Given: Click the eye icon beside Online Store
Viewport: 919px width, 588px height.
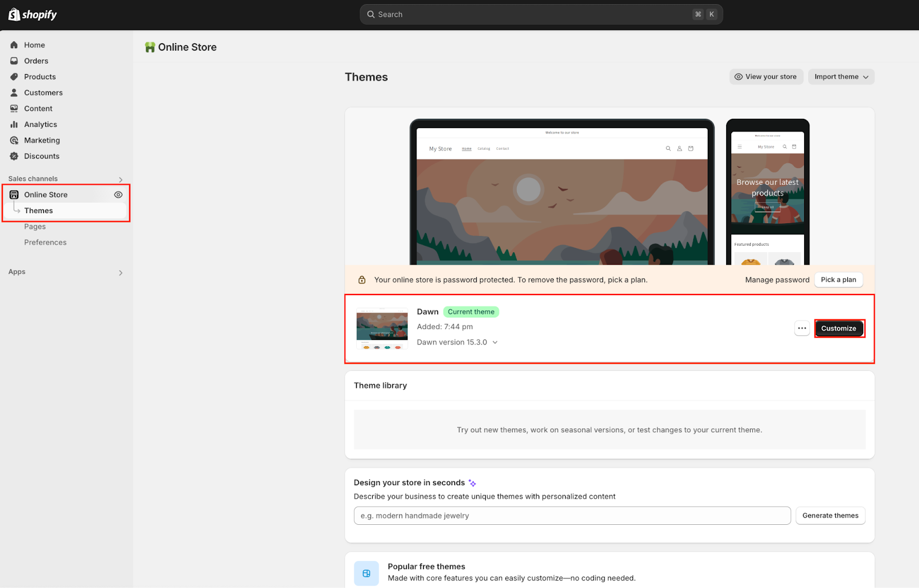Looking at the screenshot, I should [118, 195].
